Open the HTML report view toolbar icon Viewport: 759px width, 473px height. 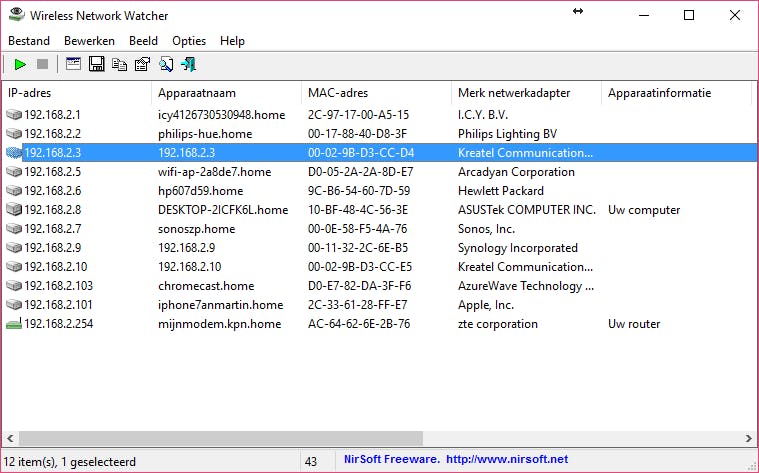(73, 64)
